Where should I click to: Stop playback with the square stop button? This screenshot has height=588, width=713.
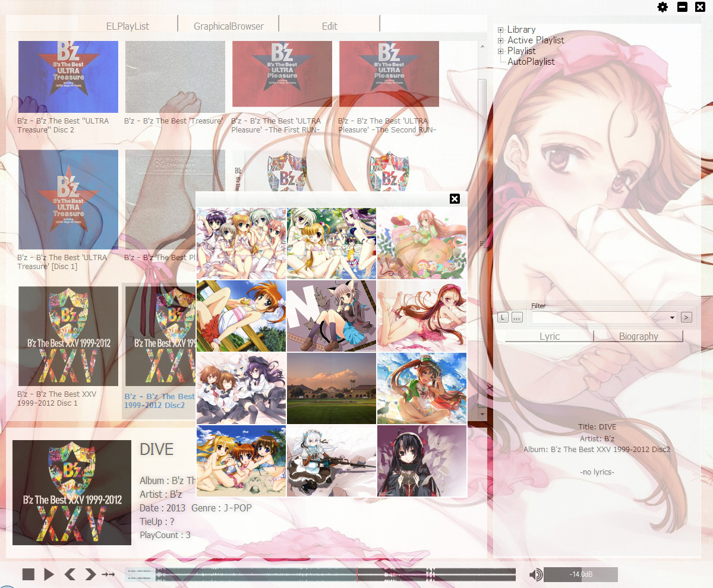coord(29,574)
